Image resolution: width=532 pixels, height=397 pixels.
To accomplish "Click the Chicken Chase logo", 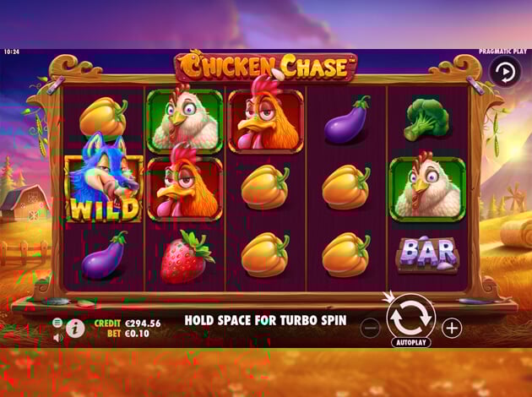I will pyautogui.click(x=266, y=66).
